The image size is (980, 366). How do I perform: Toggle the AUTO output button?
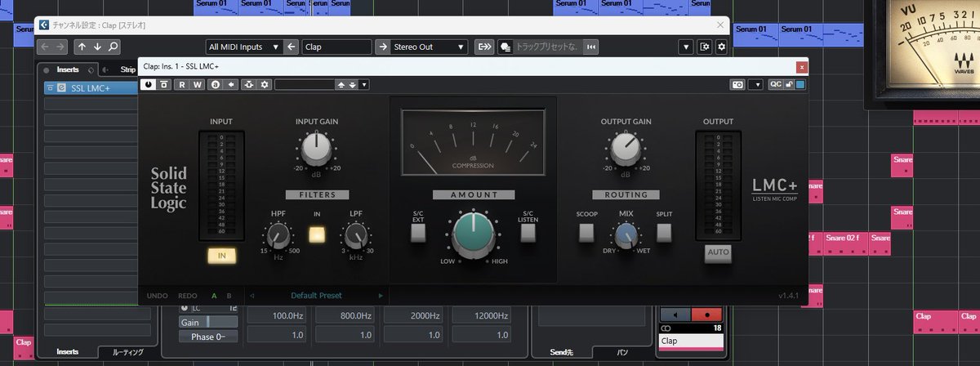718,253
